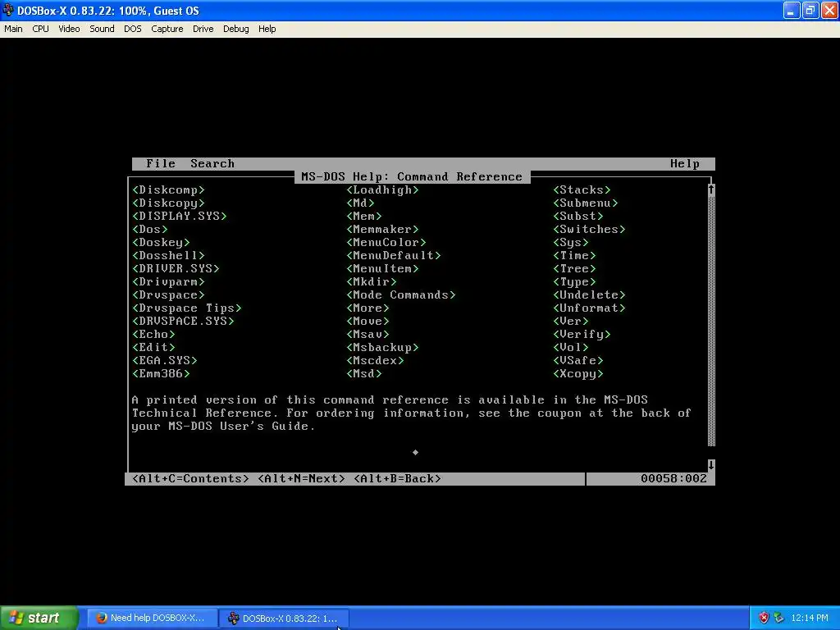The height and width of the screenshot is (630, 840).
Task: Open the <Mscdex> help topic
Action: (x=375, y=361)
